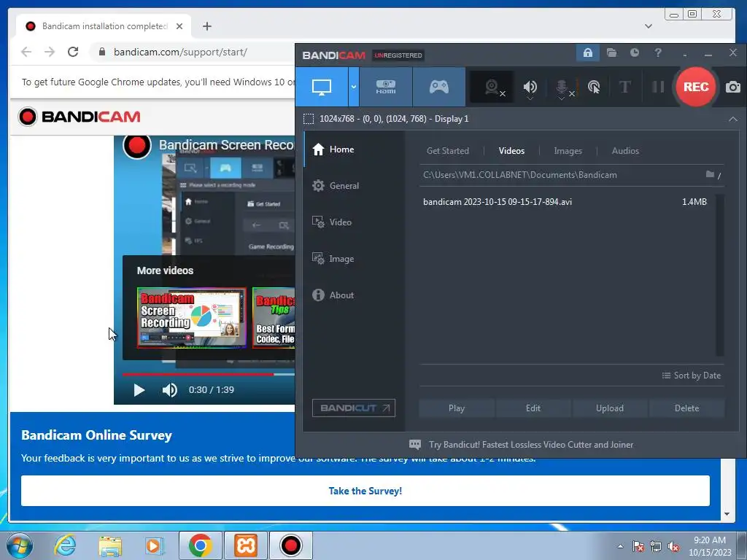747x560 pixels.
Task: Open the Image settings section
Action: tap(333, 259)
